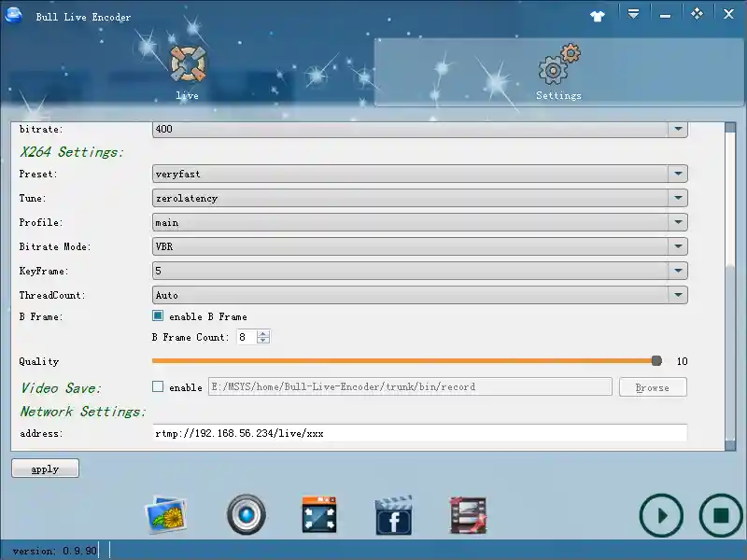Increase B Frame Count with up arrow
747x560 pixels.
tap(263, 333)
